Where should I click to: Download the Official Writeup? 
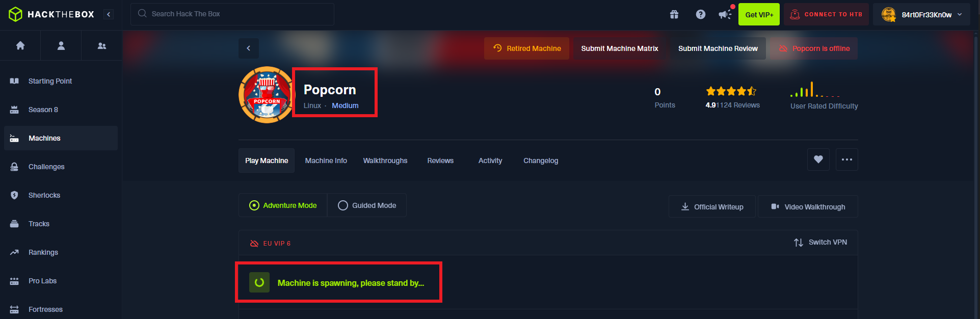[712, 206]
